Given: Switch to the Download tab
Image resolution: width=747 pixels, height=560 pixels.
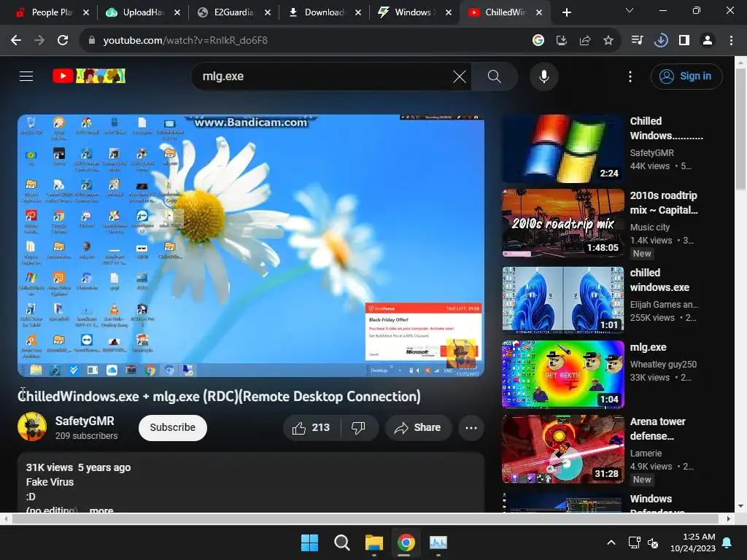Looking at the screenshot, I should (x=324, y=12).
